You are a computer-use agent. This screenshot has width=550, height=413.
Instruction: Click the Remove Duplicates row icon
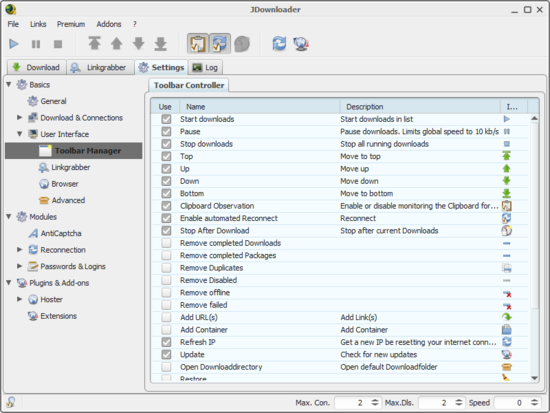[507, 268]
